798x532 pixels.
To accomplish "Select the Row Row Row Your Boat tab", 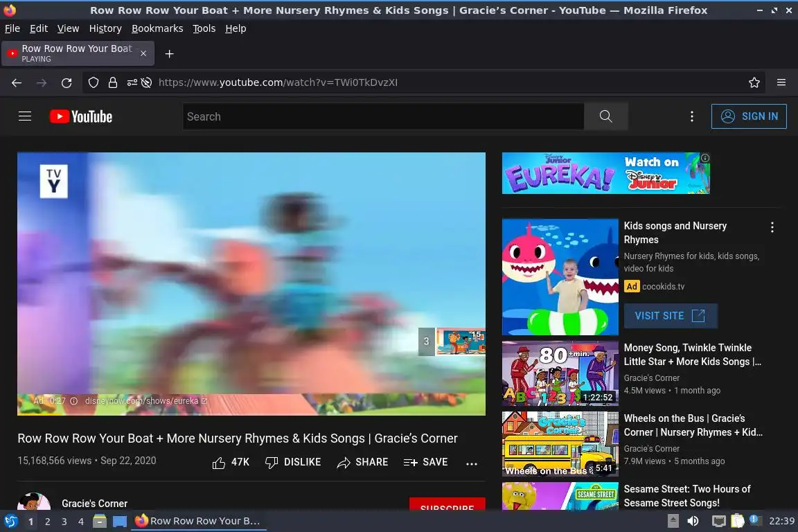I will (x=78, y=53).
